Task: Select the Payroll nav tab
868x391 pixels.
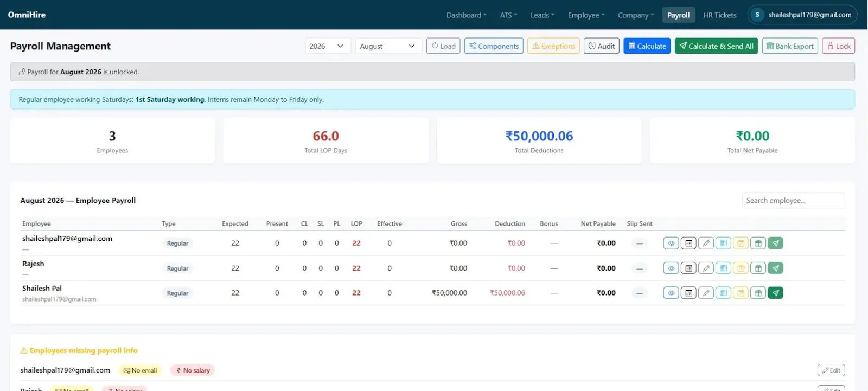Action: click(x=678, y=15)
